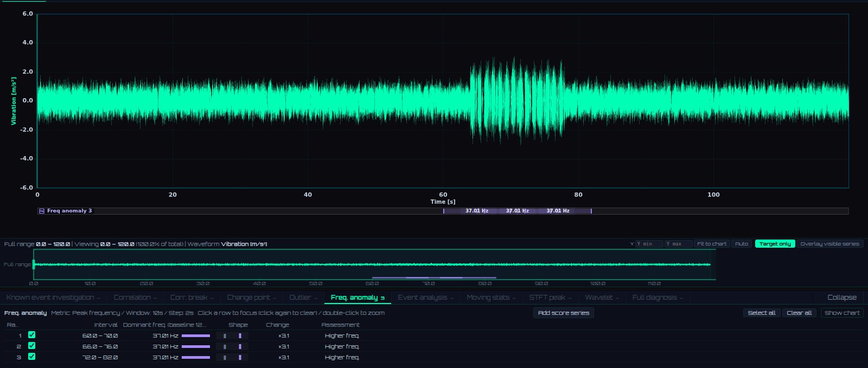The width and height of the screenshot is (868, 368).
Task: Open the Correlation tab
Action: coord(135,298)
